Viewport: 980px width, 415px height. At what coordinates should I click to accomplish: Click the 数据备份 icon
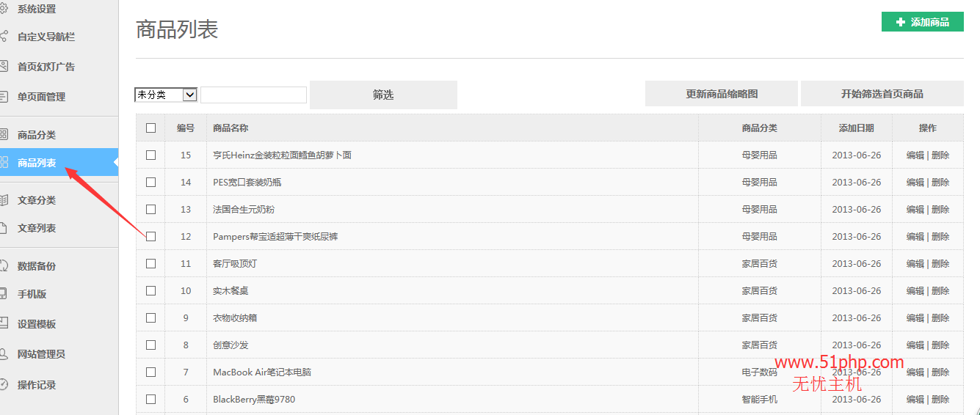(3, 265)
